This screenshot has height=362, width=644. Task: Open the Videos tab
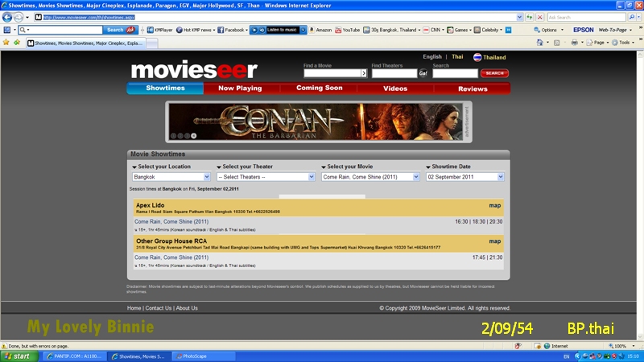395,88
